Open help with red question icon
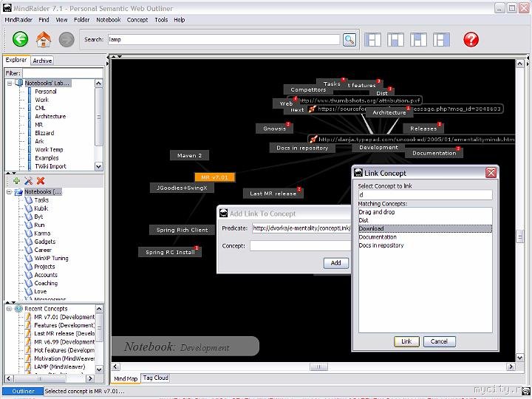 point(471,39)
